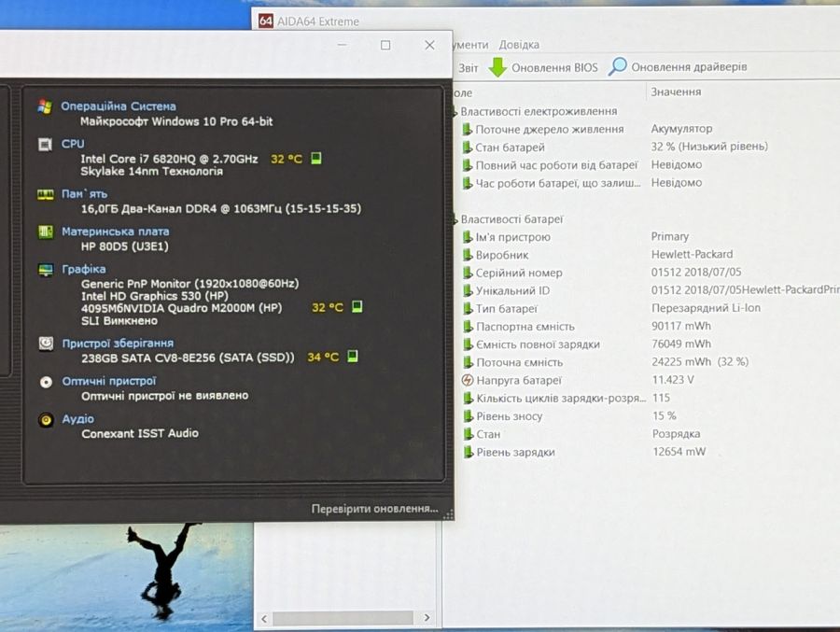Click the Quadro M2000M temperature indicator icon
Screen dimensions: 840x632
tap(357, 306)
